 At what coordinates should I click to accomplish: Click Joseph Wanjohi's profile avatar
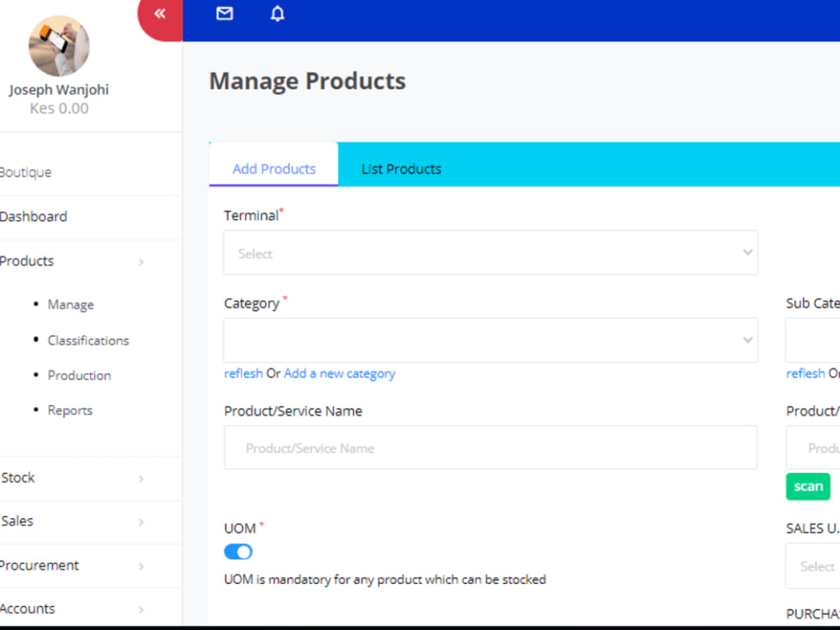pyautogui.click(x=59, y=46)
